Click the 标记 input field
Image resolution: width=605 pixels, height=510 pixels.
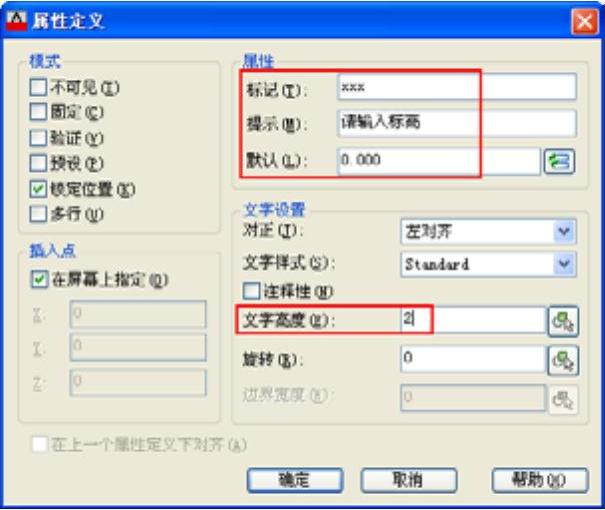pos(457,87)
